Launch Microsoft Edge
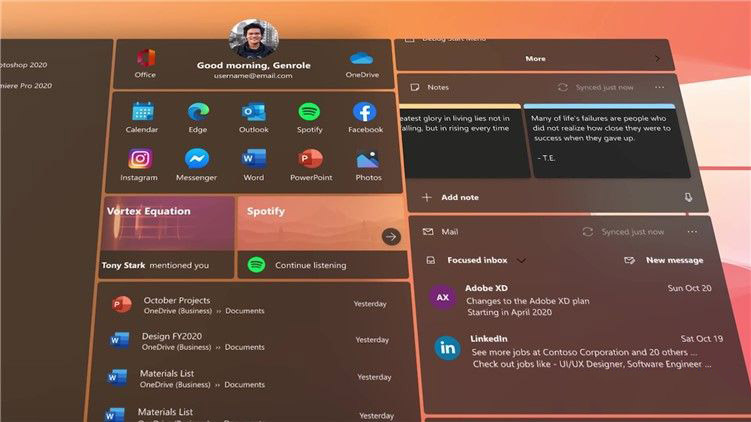This screenshot has width=751, height=422. [198, 112]
